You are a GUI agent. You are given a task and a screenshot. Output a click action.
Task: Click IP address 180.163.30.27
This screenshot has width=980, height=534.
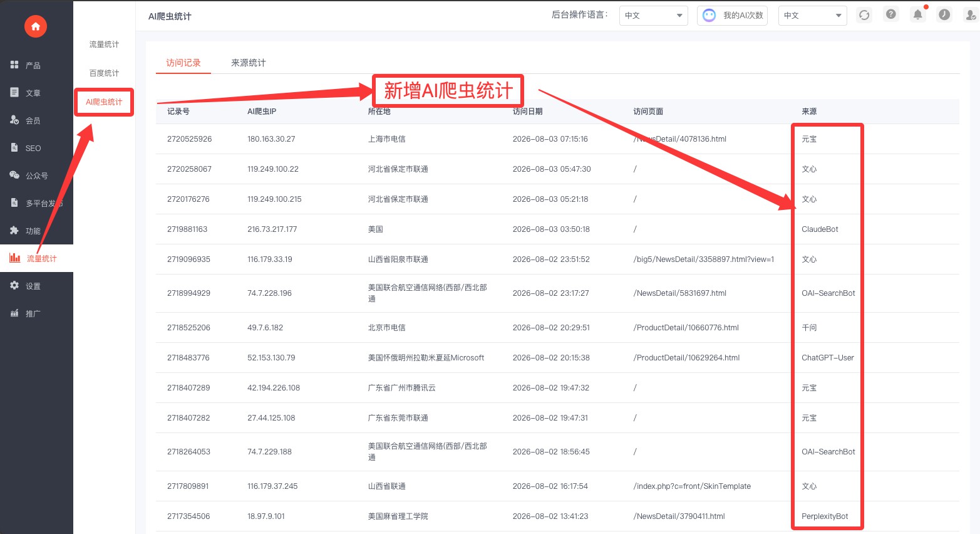tap(271, 139)
